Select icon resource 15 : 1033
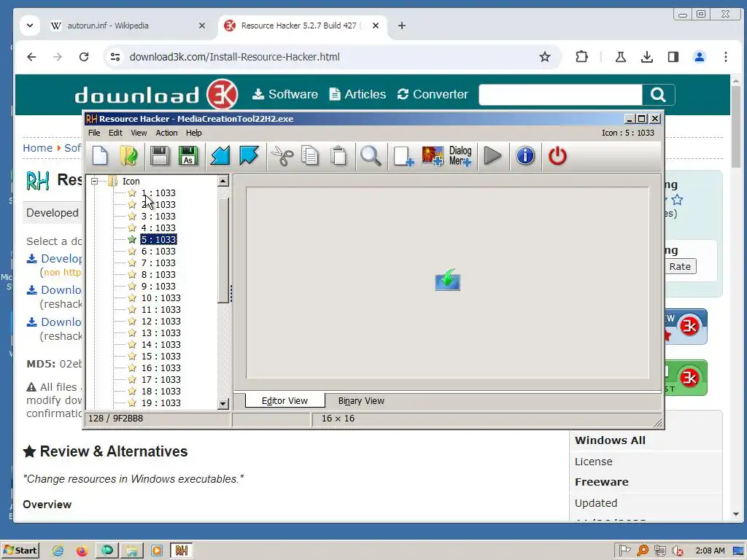The width and height of the screenshot is (747, 560). 161,356
